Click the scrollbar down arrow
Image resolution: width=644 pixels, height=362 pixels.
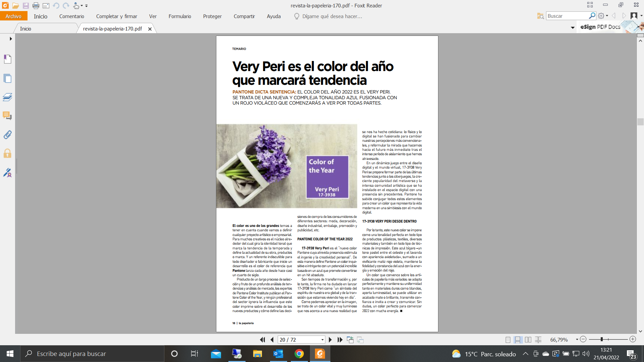click(640, 331)
